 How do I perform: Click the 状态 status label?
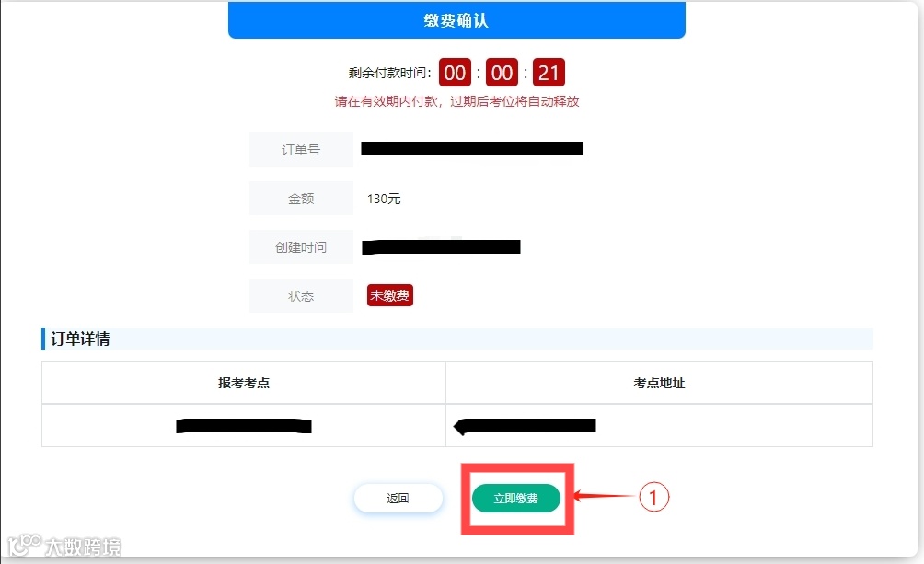[x=301, y=296]
